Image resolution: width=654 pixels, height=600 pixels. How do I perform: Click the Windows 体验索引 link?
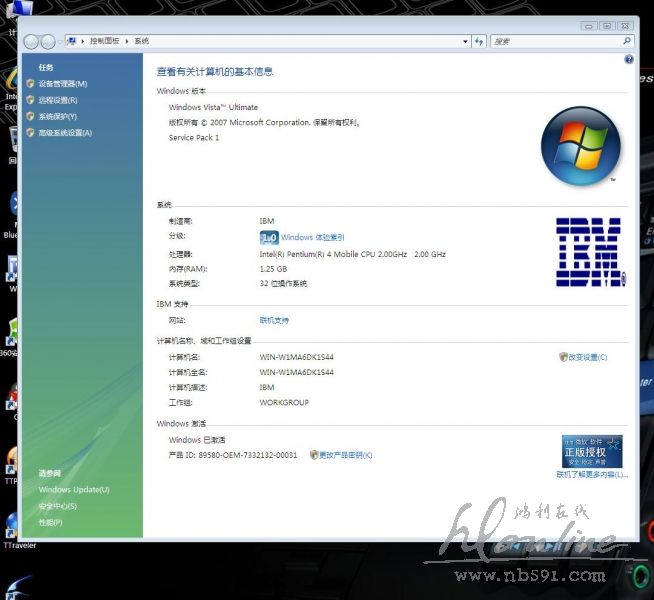click(x=312, y=238)
